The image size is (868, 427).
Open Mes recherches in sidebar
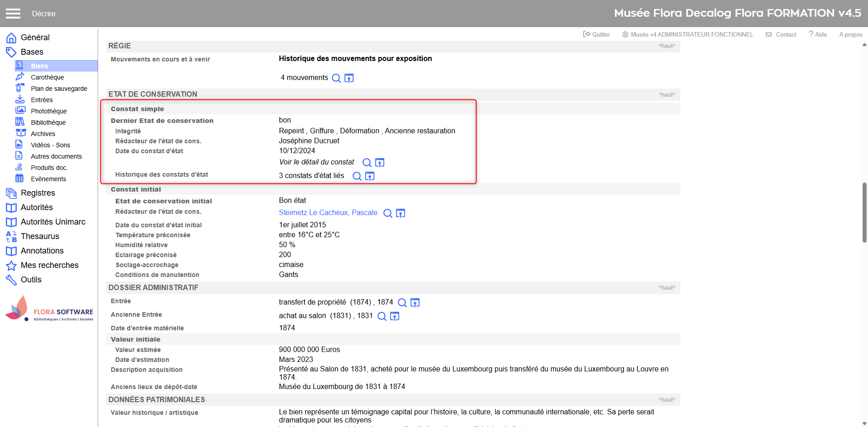pyautogui.click(x=49, y=265)
